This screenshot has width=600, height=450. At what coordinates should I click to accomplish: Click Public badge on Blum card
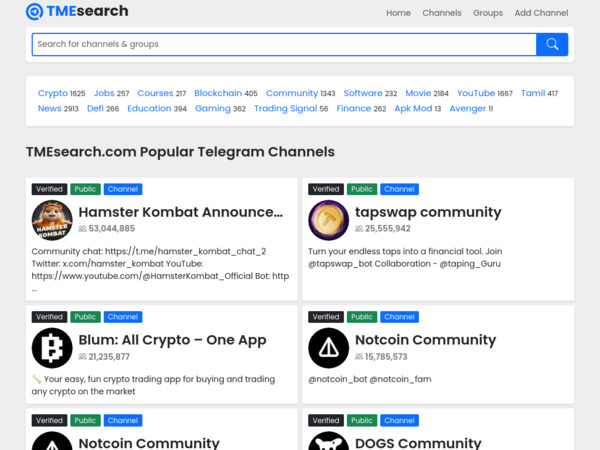coord(85,317)
